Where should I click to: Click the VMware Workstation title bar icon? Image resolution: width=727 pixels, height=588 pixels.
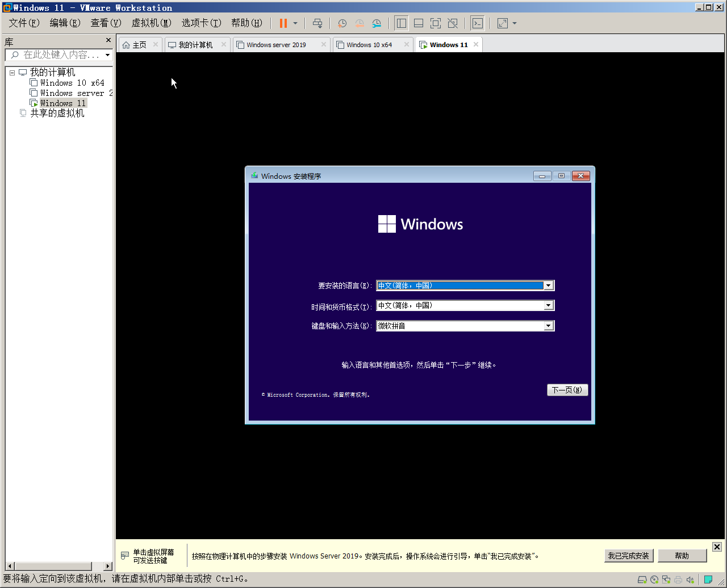7,7
